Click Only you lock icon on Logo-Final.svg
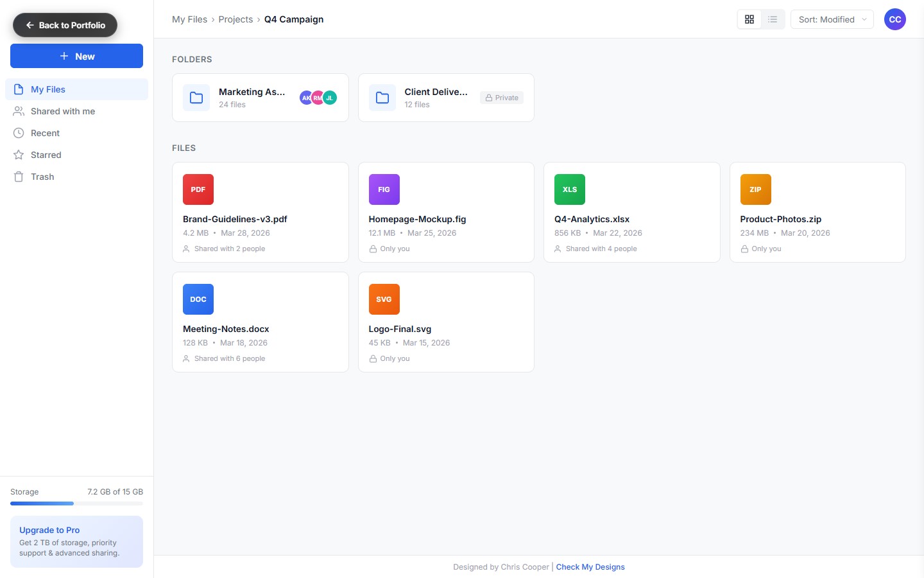The height and width of the screenshot is (578, 924). pos(373,358)
